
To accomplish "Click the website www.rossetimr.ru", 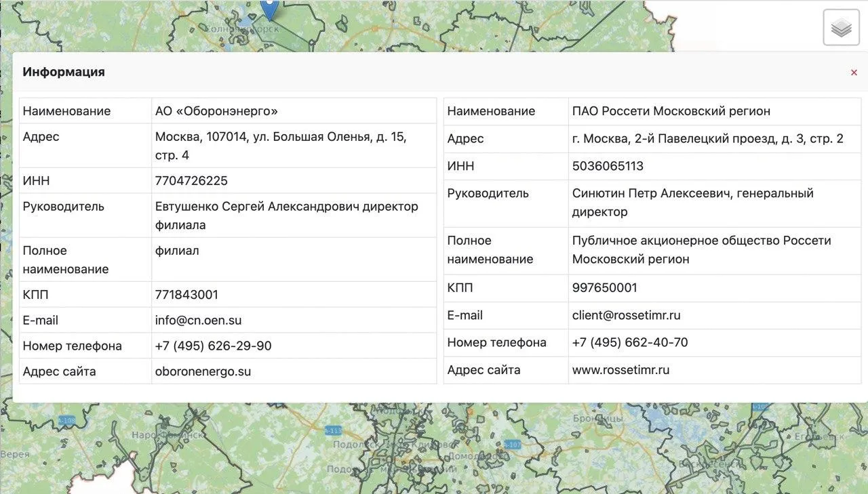I will pyautogui.click(x=621, y=370).
